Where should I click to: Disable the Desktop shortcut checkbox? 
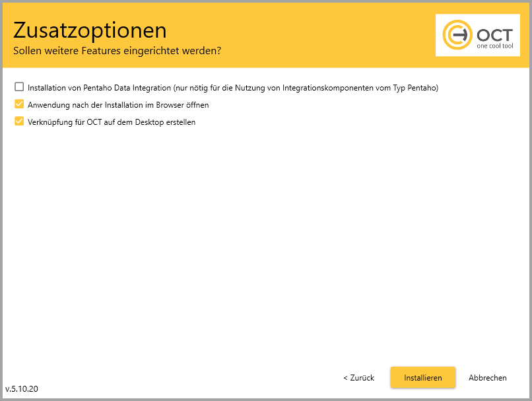tap(19, 122)
